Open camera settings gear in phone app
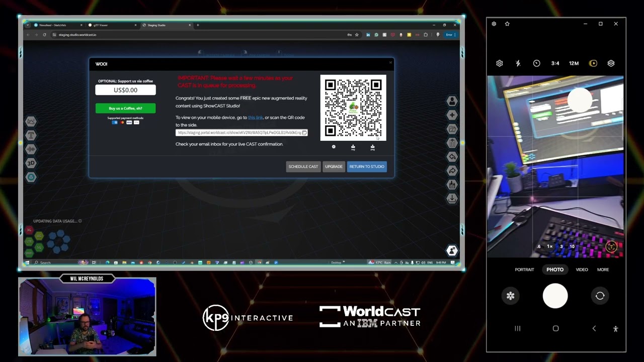This screenshot has width=644, height=362. tap(499, 63)
